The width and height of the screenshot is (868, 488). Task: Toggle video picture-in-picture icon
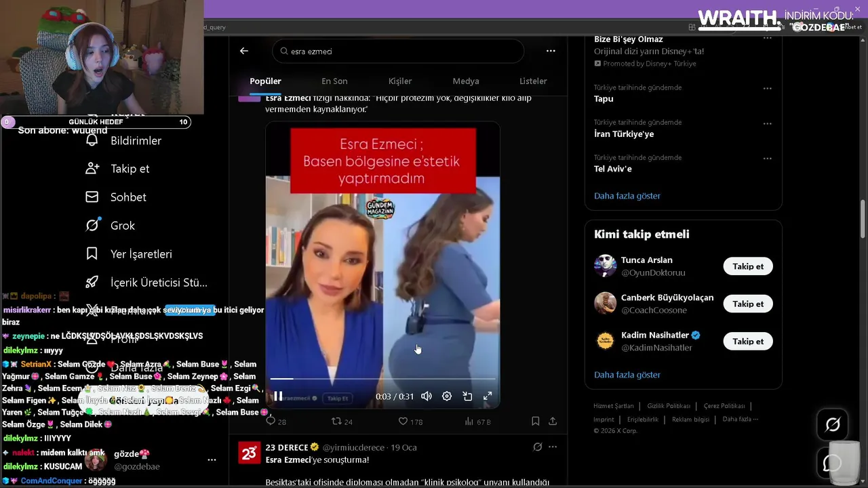point(467,396)
